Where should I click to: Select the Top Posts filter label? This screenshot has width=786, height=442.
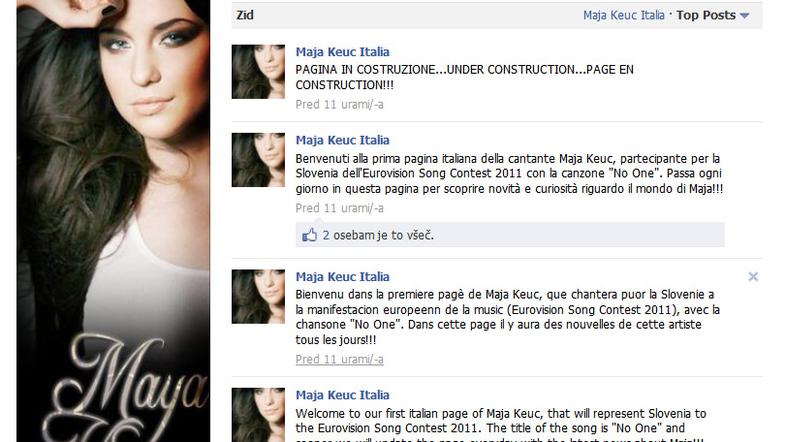pos(706,15)
